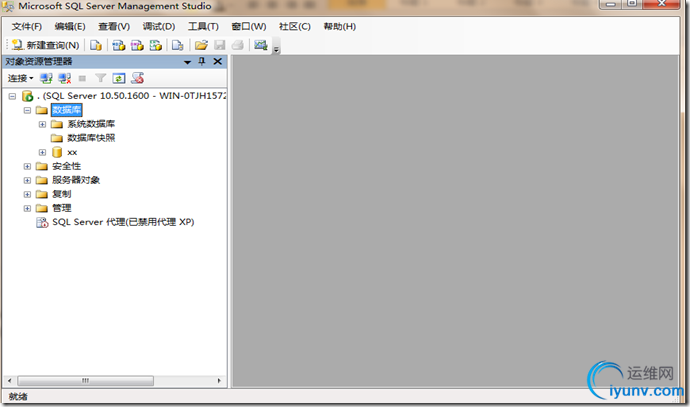Click the 就绪 status bar text

18,396
